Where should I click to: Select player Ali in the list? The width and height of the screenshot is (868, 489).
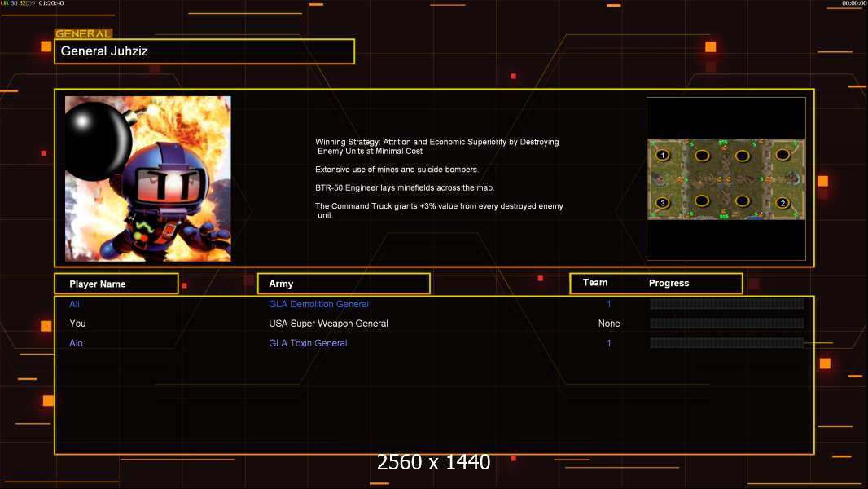click(74, 304)
